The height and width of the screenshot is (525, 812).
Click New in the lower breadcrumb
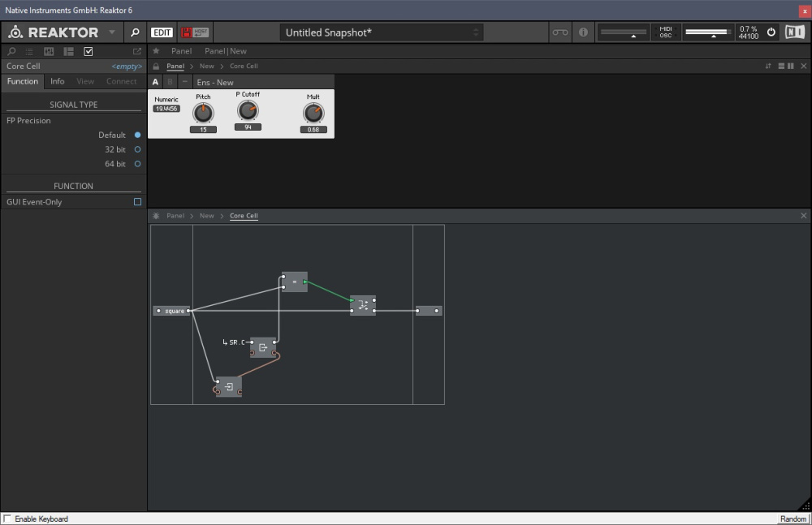(206, 215)
